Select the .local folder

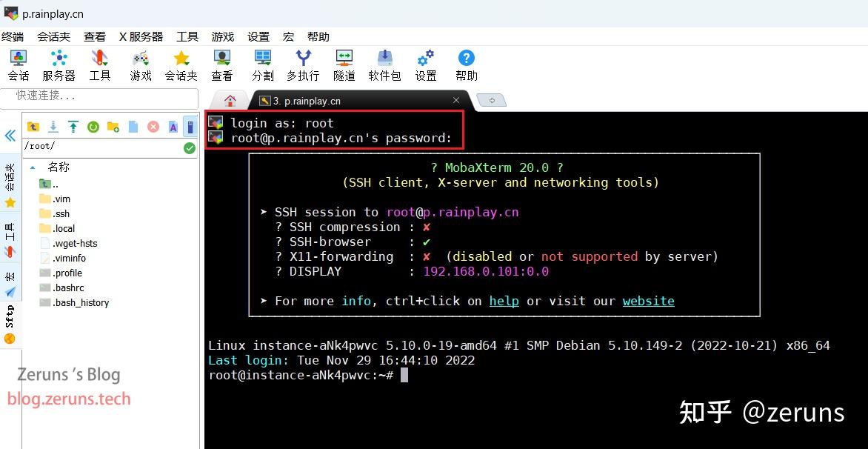click(57, 228)
